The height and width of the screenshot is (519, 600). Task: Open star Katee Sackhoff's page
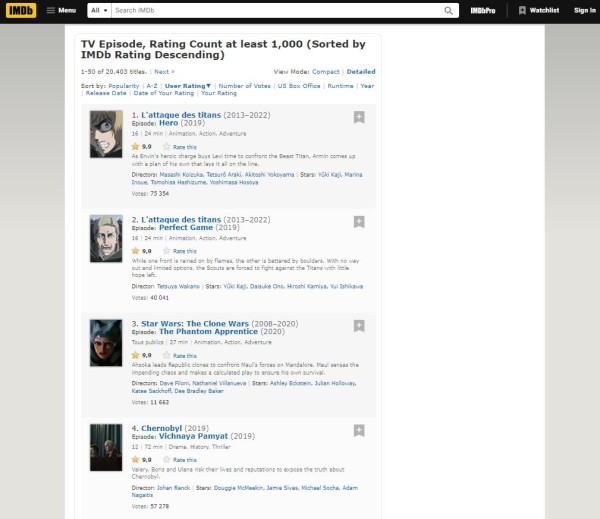point(151,391)
